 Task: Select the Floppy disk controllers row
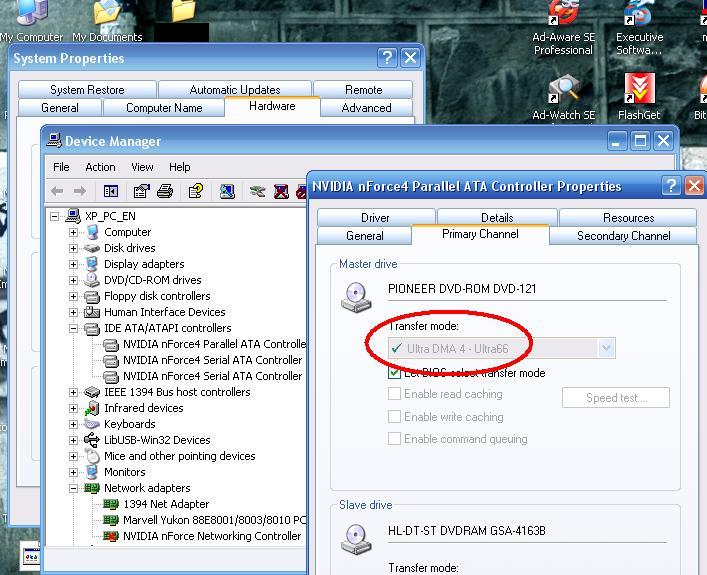click(157, 296)
